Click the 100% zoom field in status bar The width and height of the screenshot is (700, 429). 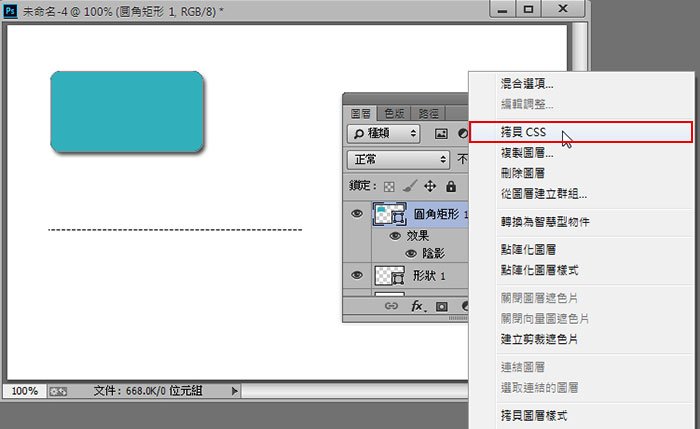[x=25, y=391]
